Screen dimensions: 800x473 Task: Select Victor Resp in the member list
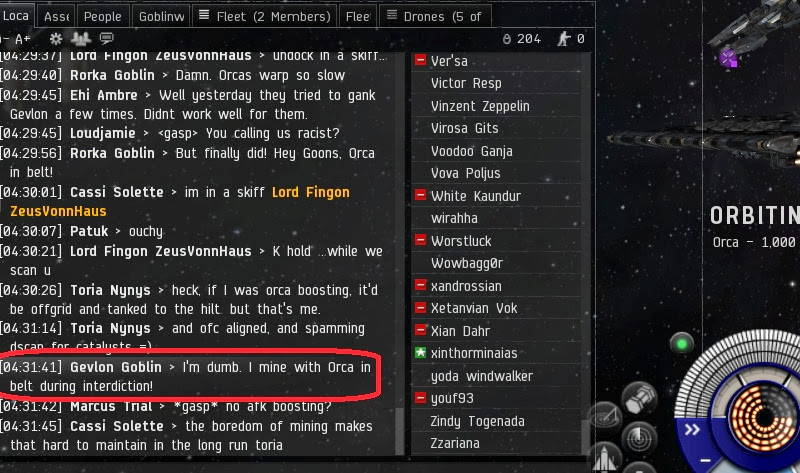coord(466,83)
